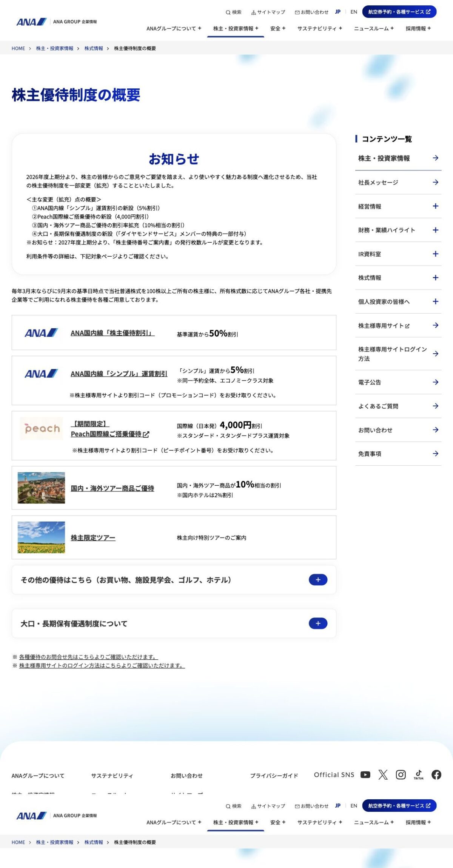
Task: Open 株主様専用サイトのログイン方法 note link
Action: (x=102, y=665)
